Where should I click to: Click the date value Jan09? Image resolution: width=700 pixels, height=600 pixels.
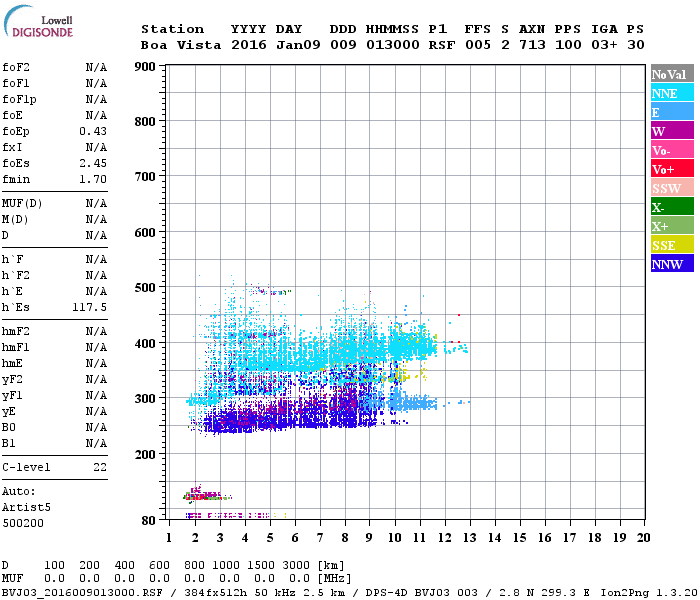298,45
